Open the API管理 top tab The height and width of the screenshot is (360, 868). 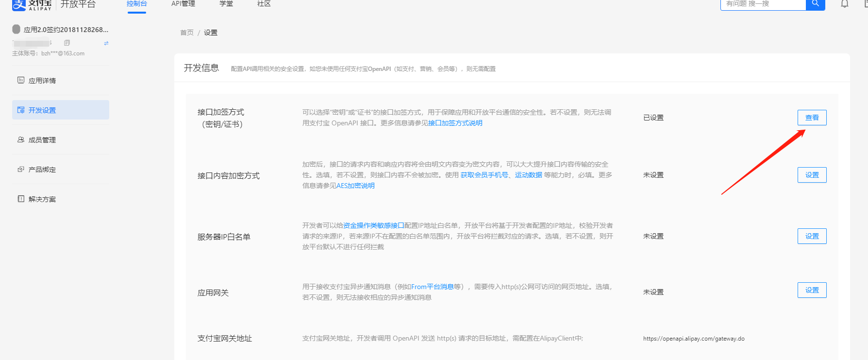point(183,4)
